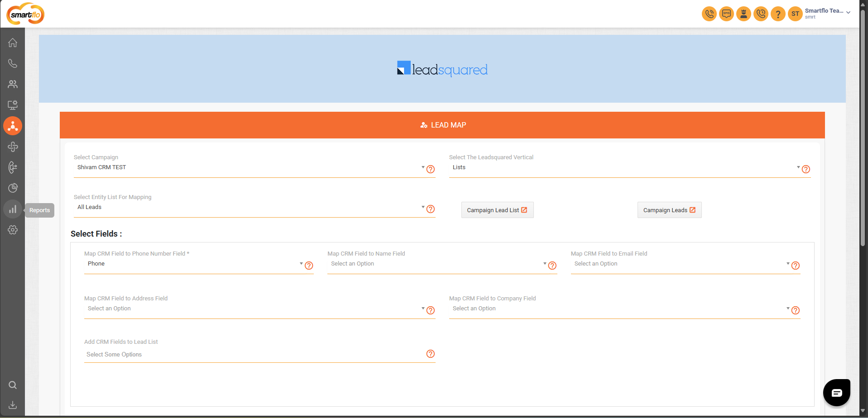Screen dimensions: 868x418
Task: Click the phone icon beside the help icon
Action: coord(761,14)
